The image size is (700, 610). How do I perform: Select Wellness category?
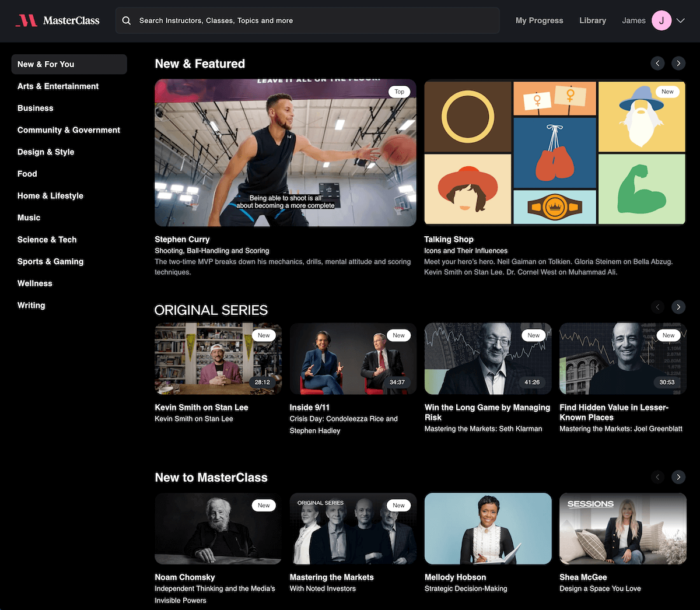(34, 283)
